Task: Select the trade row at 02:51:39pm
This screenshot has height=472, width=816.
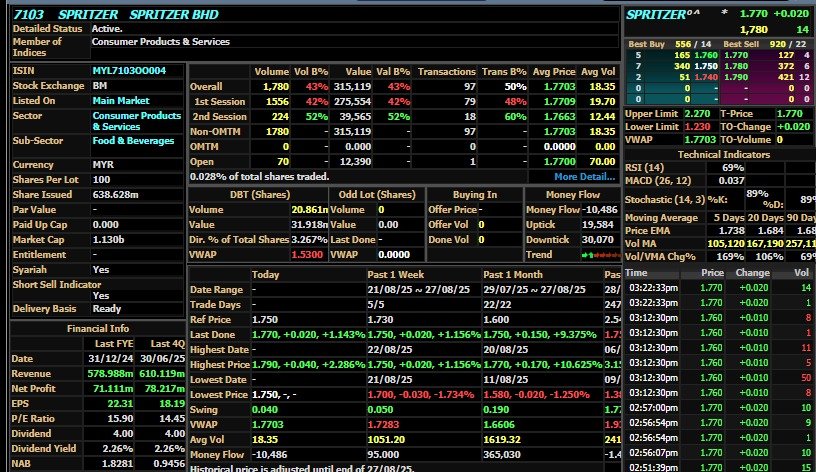Action: (x=720, y=467)
